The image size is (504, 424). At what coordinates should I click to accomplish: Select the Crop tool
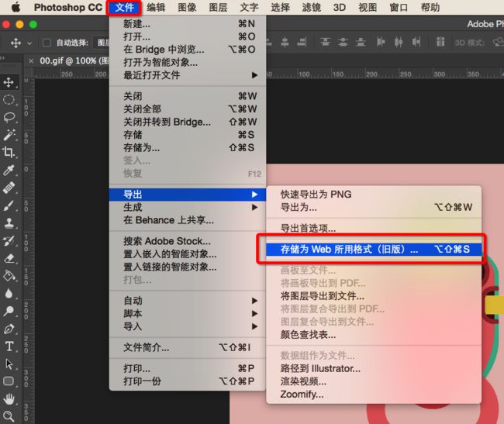(9, 152)
